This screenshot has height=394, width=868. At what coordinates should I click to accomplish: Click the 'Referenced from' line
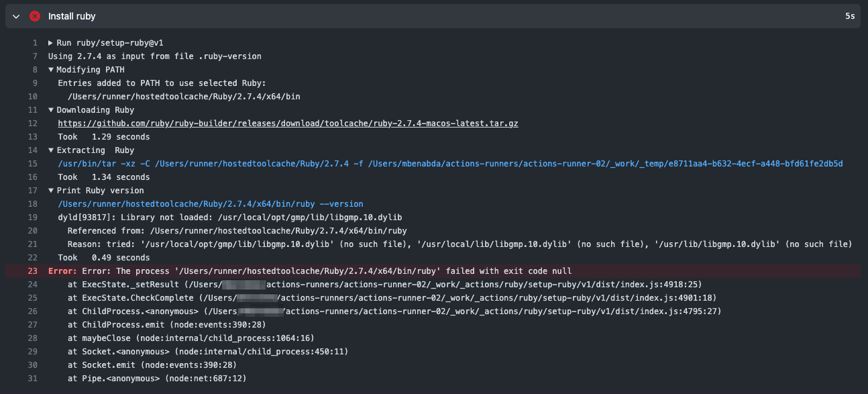point(237,231)
